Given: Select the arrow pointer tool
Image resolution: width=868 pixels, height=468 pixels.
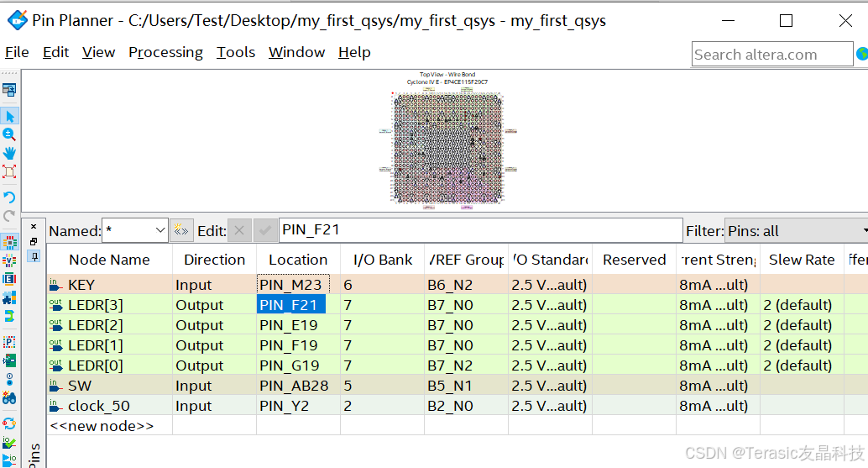Looking at the screenshot, I should pos(9,116).
